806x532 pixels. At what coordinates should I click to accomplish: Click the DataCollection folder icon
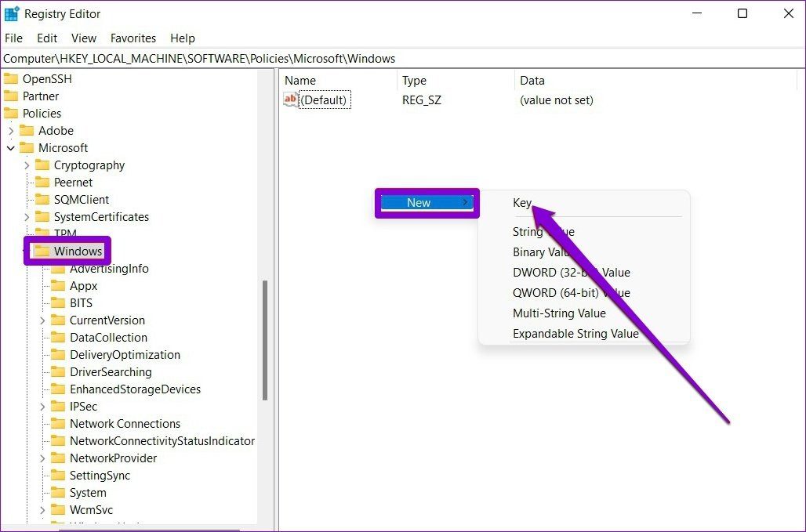point(58,338)
